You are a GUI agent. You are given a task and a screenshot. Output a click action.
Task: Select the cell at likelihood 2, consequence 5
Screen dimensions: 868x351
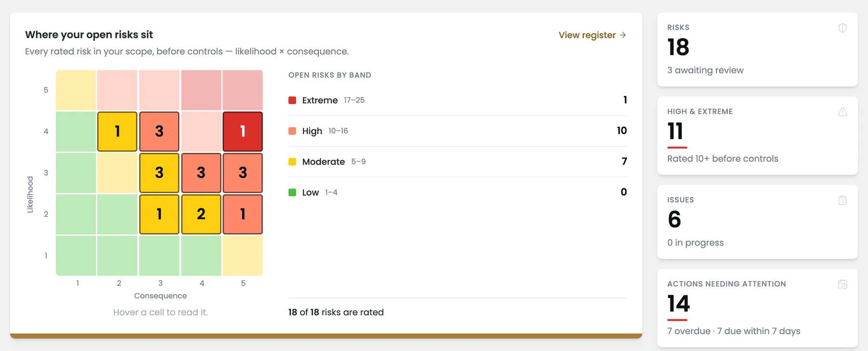click(243, 215)
